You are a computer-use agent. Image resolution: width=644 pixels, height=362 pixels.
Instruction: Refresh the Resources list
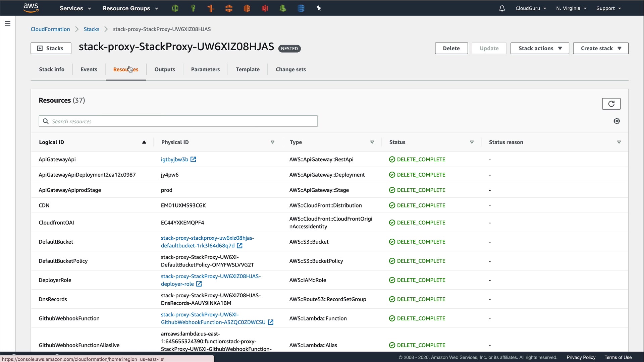pos(611,104)
